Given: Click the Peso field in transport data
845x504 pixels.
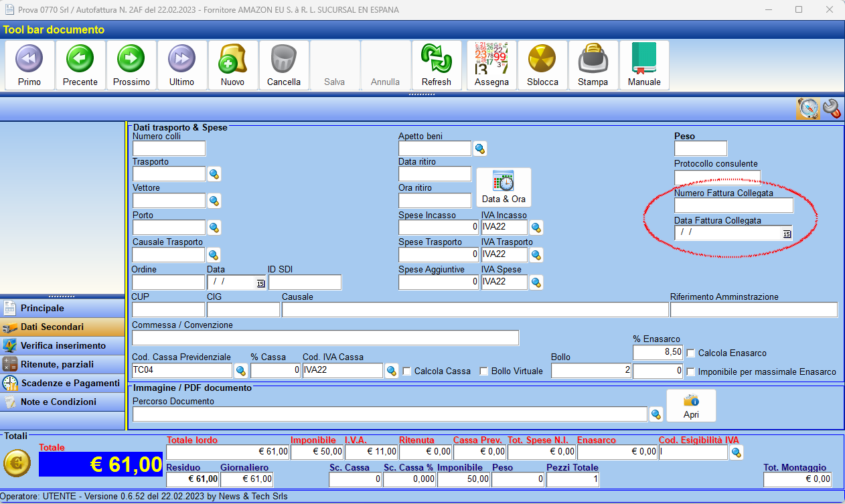Looking at the screenshot, I should click(x=700, y=149).
